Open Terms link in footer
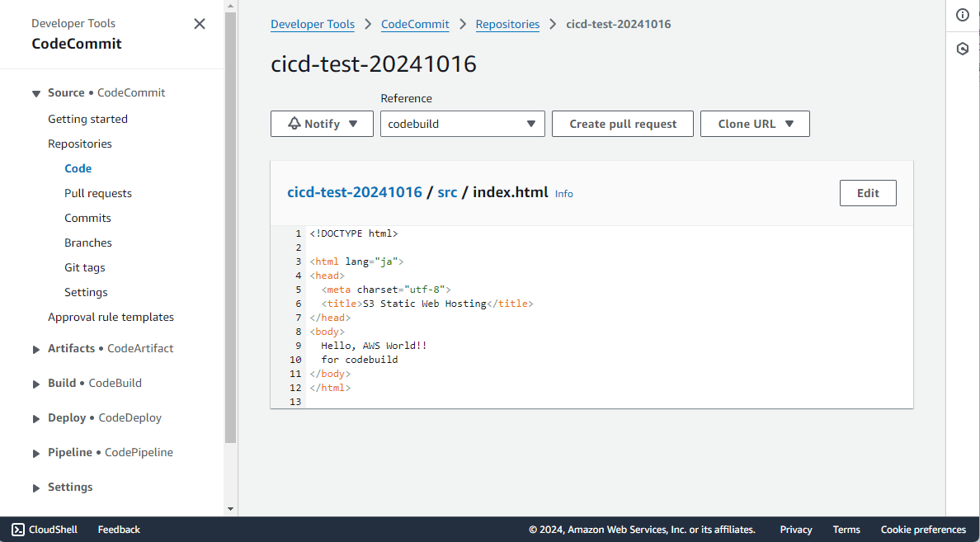The height and width of the screenshot is (542, 980). 846,530
